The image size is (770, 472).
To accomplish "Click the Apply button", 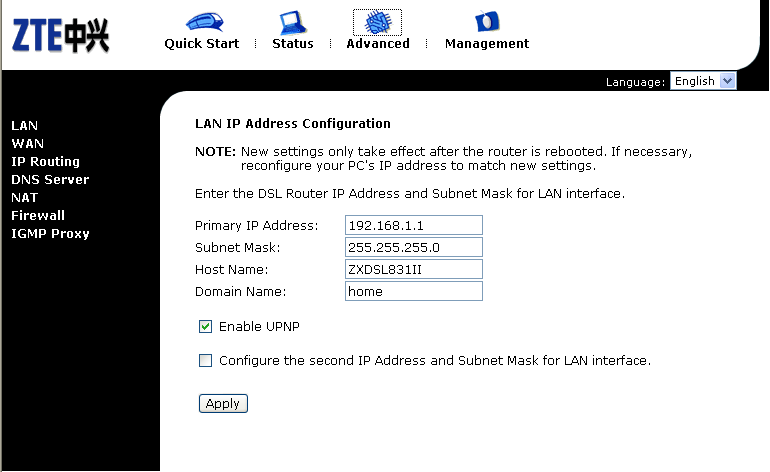I will pos(223,404).
